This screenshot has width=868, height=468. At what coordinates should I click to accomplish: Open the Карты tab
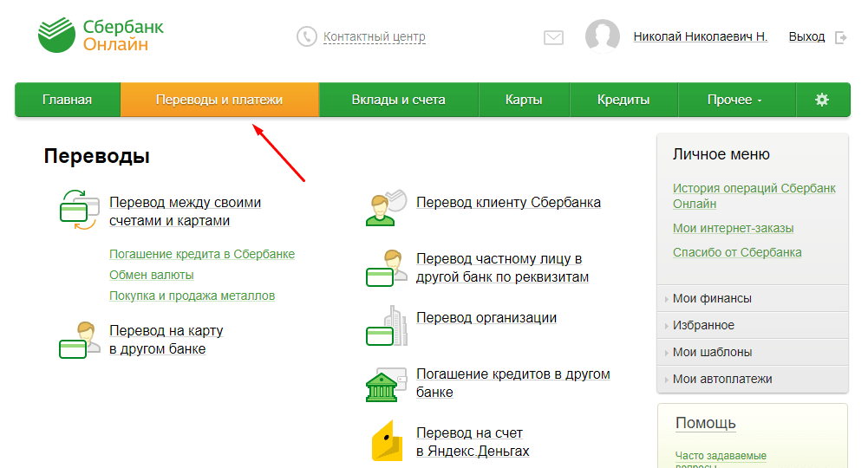click(524, 100)
